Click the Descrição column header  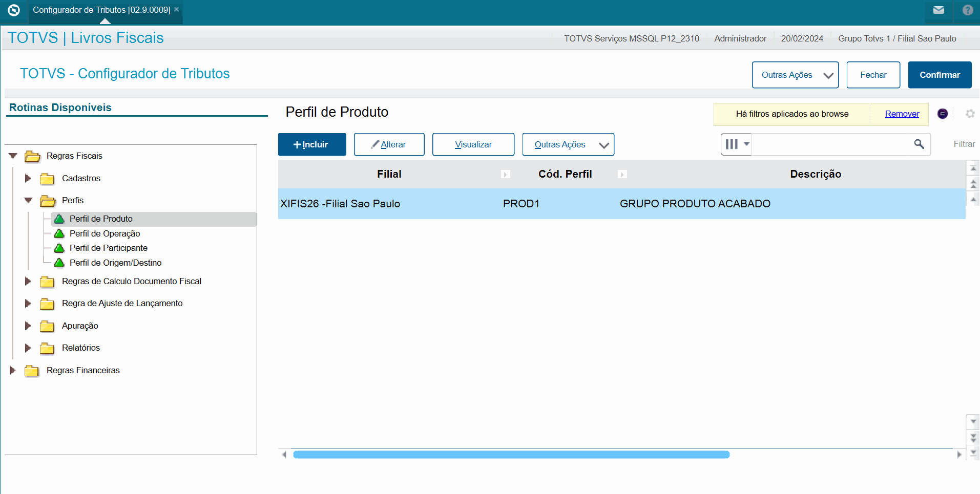[816, 174]
